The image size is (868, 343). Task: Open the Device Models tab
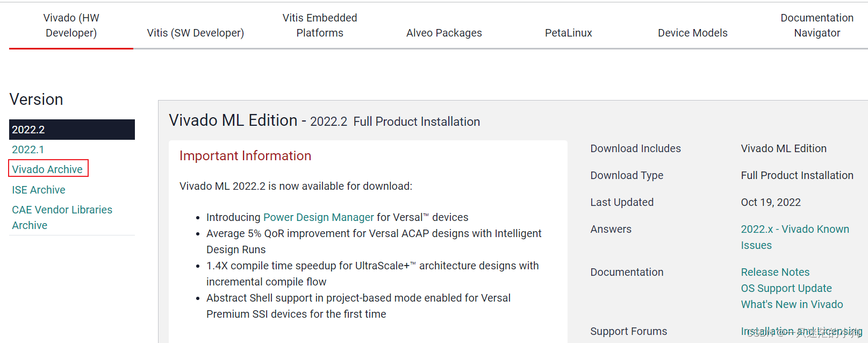tap(692, 32)
